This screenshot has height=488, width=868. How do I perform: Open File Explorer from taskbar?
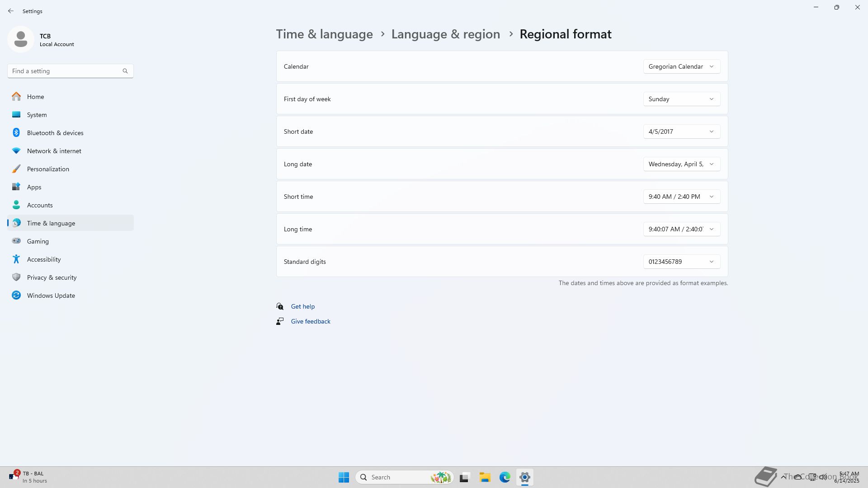[x=485, y=477]
